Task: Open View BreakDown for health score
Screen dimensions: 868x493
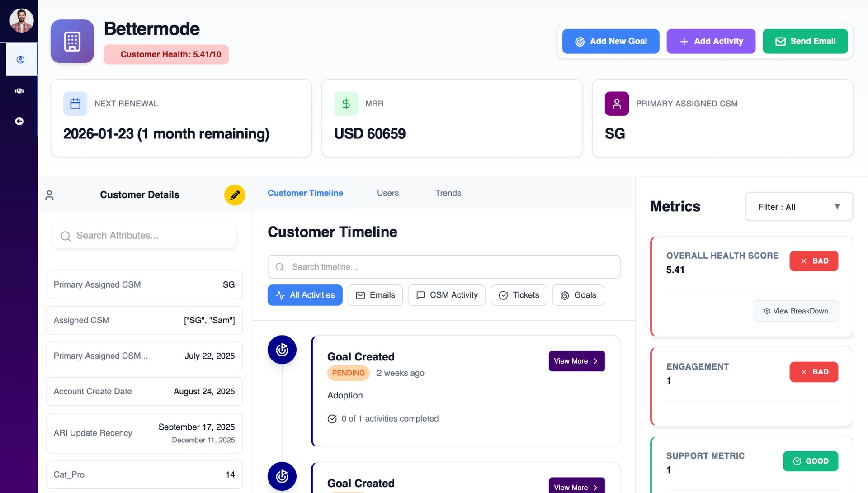Action: pyautogui.click(x=795, y=311)
